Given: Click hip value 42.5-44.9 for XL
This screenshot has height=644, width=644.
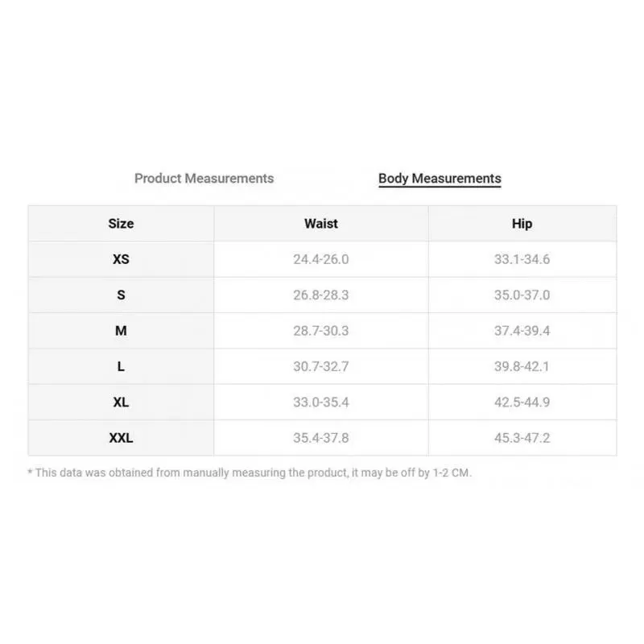Looking at the screenshot, I should 522,402.
